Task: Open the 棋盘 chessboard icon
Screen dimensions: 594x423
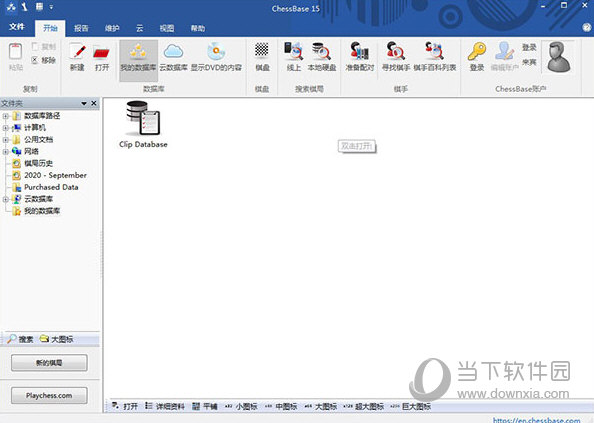Action: click(262, 57)
